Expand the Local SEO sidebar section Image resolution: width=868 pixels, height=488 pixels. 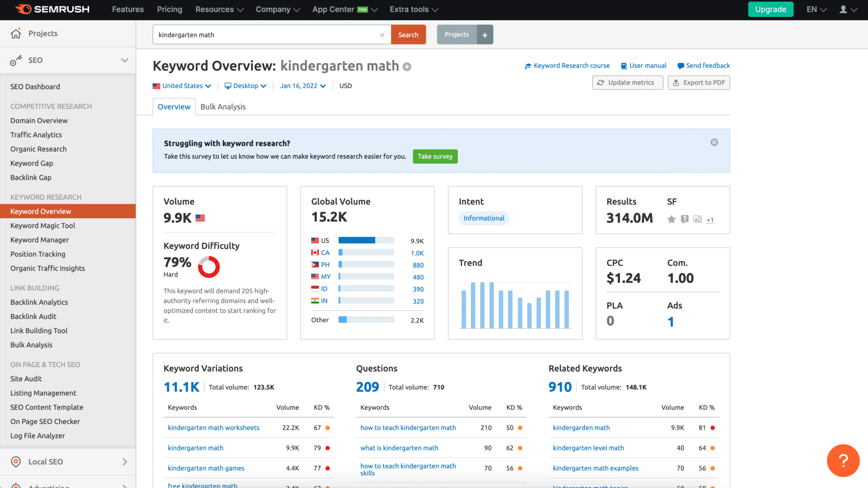(125, 462)
